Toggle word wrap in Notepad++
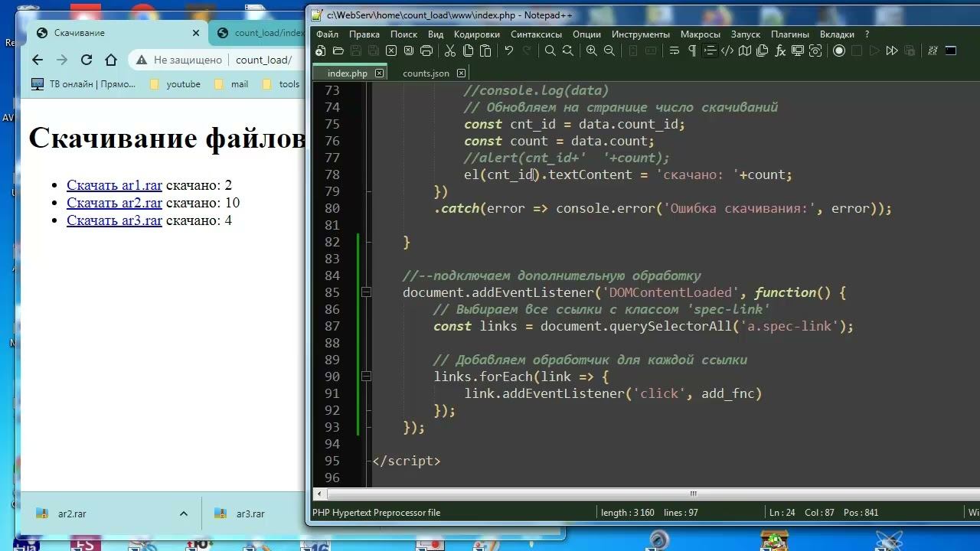The image size is (980, 551). [675, 51]
